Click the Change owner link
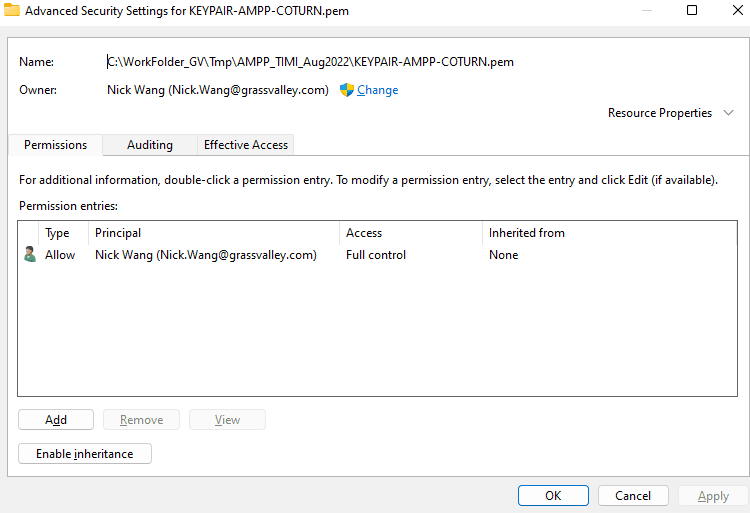This screenshot has height=513, width=750. [x=377, y=90]
